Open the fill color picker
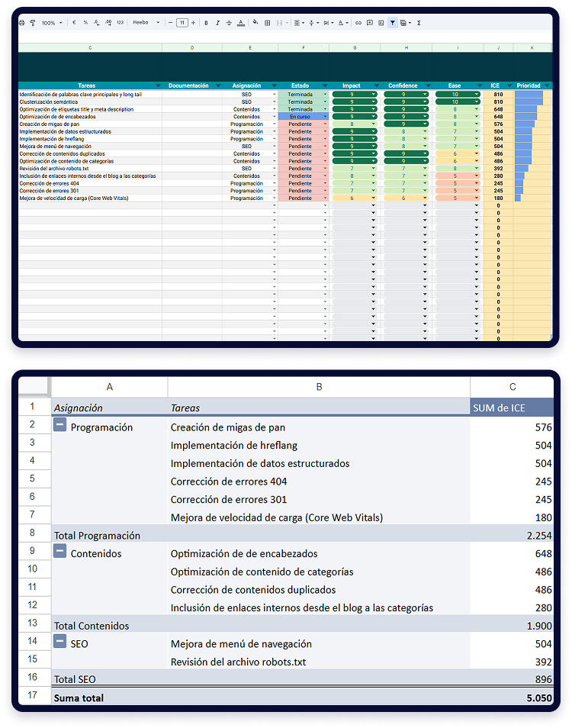 [254, 23]
